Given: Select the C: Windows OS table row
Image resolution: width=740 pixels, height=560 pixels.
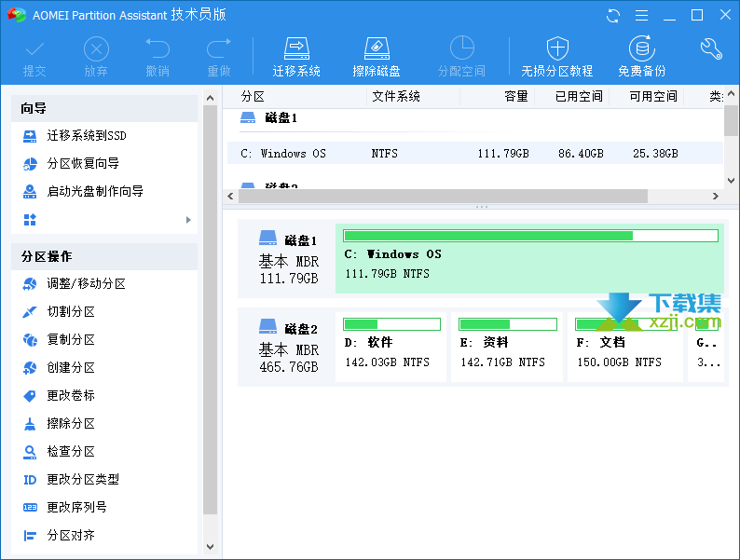Looking at the screenshot, I should tap(475, 154).
